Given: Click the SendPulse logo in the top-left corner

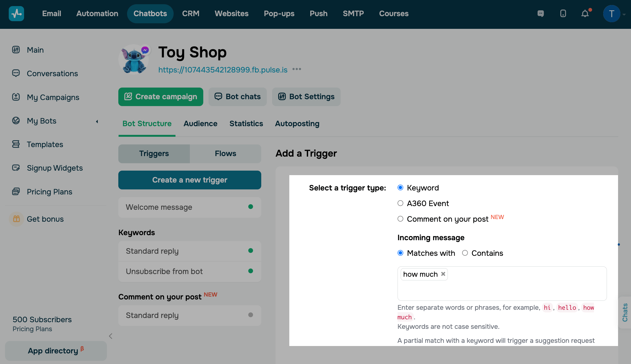Looking at the screenshot, I should pyautogui.click(x=16, y=13).
